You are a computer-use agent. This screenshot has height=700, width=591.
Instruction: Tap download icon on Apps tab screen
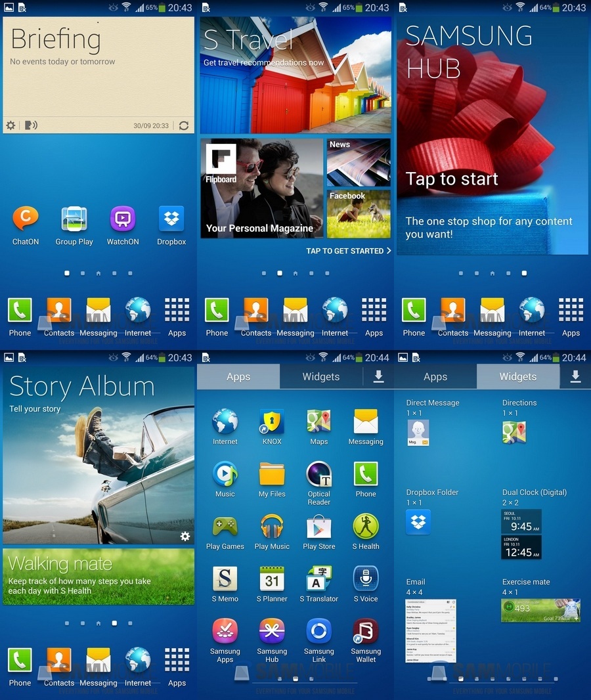[x=378, y=376]
